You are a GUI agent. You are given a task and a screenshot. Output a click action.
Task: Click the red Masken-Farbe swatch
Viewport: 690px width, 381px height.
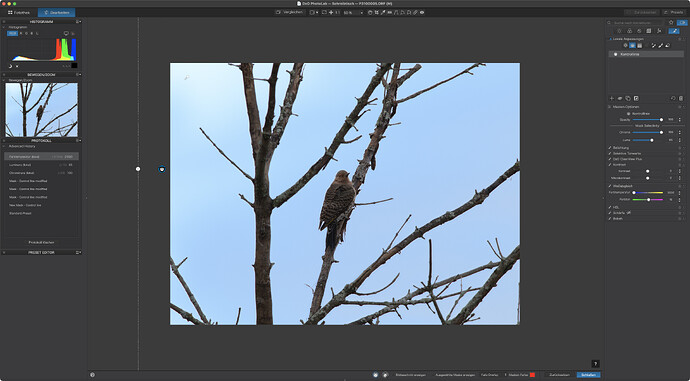(x=532, y=375)
